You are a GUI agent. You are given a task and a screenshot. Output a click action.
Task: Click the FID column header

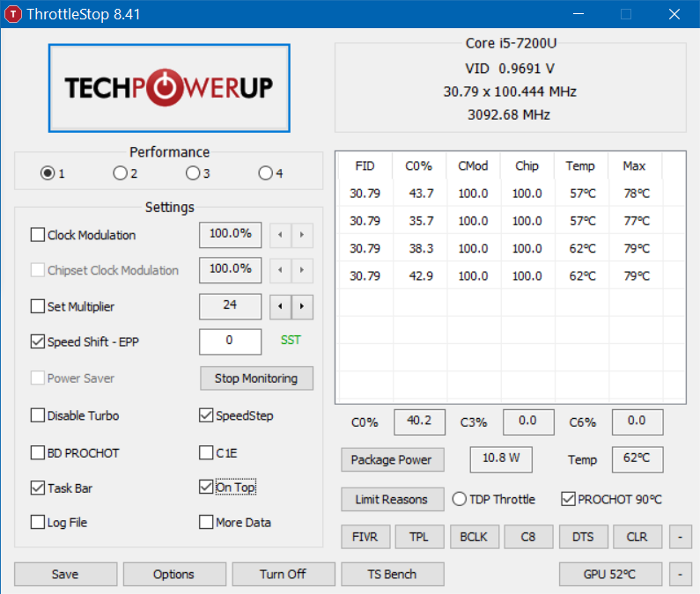pyautogui.click(x=365, y=166)
